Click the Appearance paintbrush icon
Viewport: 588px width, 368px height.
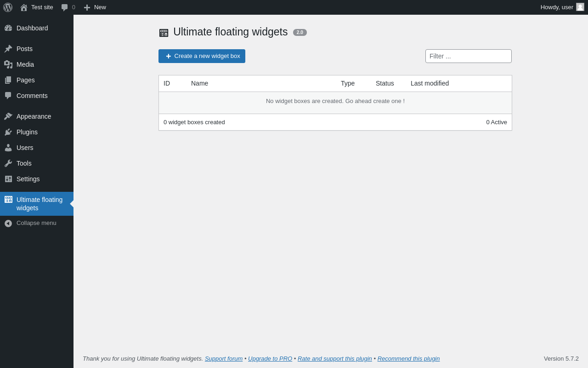click(8, 116)
